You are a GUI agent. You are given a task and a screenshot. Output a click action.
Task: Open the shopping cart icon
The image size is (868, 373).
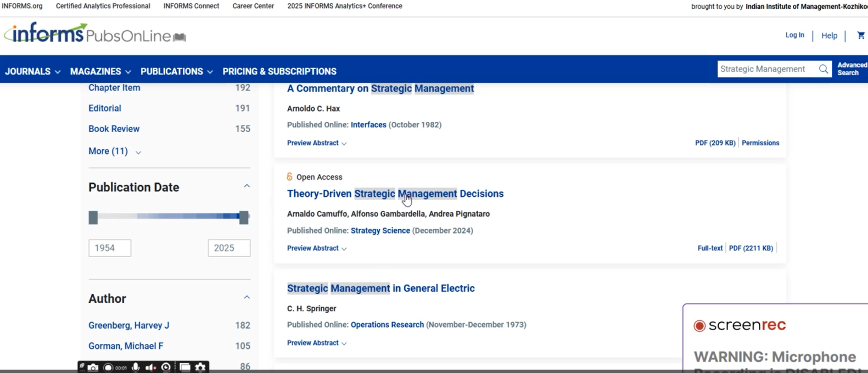point(860,36)
